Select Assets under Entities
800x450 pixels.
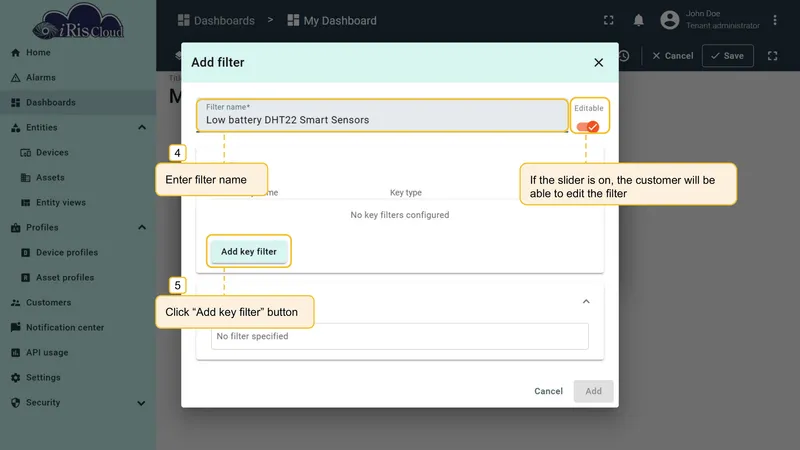point(78,178)
